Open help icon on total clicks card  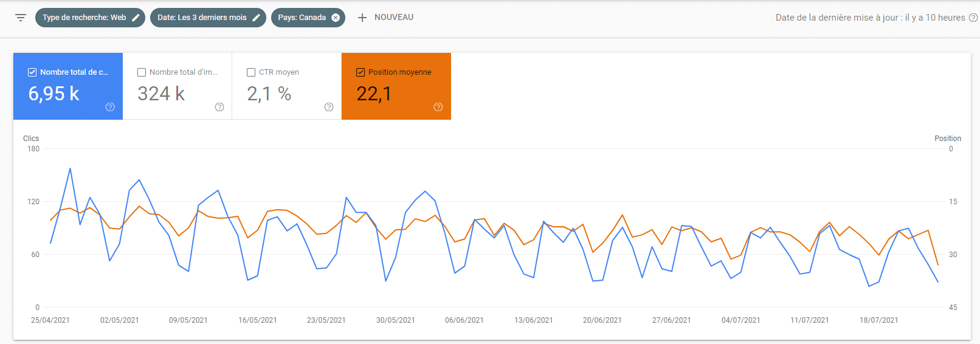click(x=110, y=107)
